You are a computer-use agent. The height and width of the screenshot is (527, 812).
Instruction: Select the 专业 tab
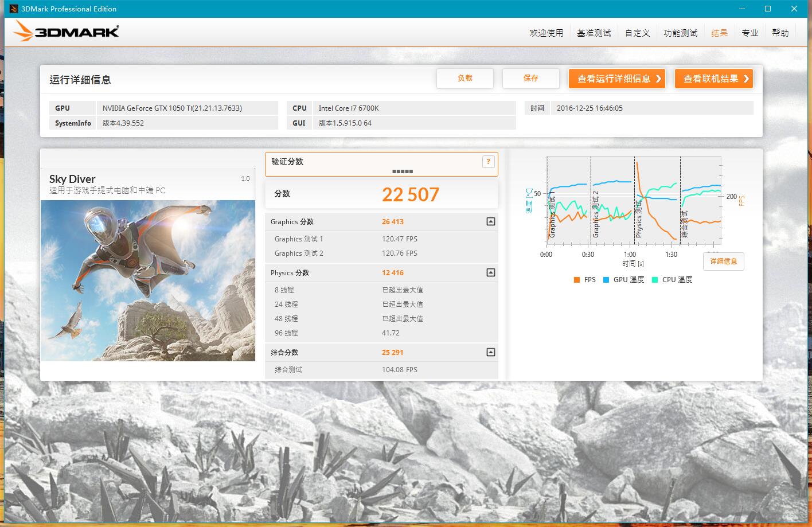click(x=750, y=33)
